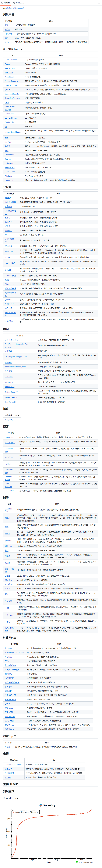Click the README book icon

2,3
